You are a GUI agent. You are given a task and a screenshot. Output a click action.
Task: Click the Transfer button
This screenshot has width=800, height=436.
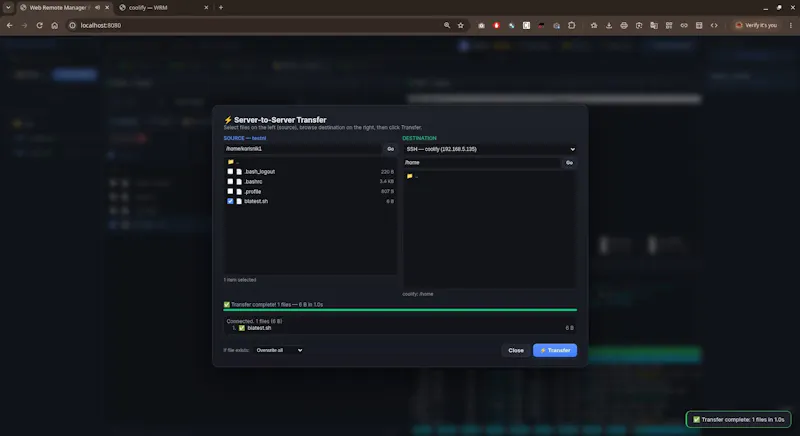[x=555, y=350]
